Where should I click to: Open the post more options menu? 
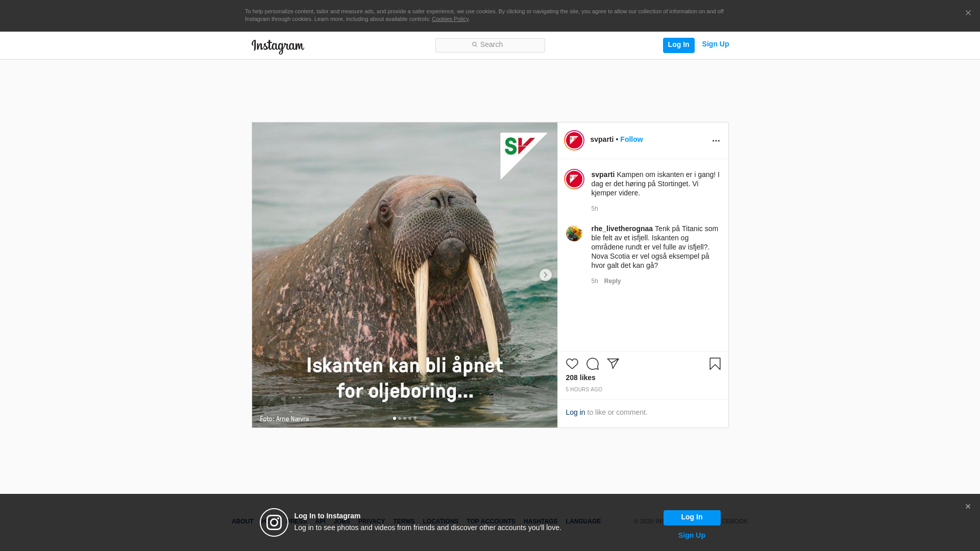point(716,141)
